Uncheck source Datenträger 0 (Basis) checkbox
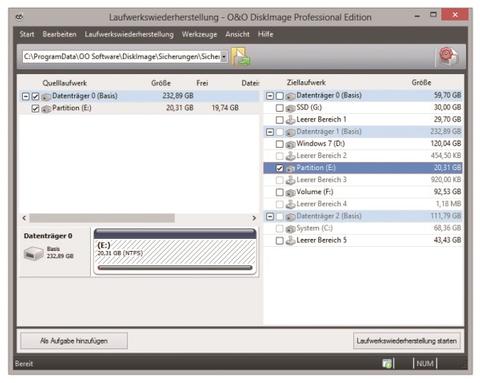This screenshot has height=383, width=480. coord(35,96)
